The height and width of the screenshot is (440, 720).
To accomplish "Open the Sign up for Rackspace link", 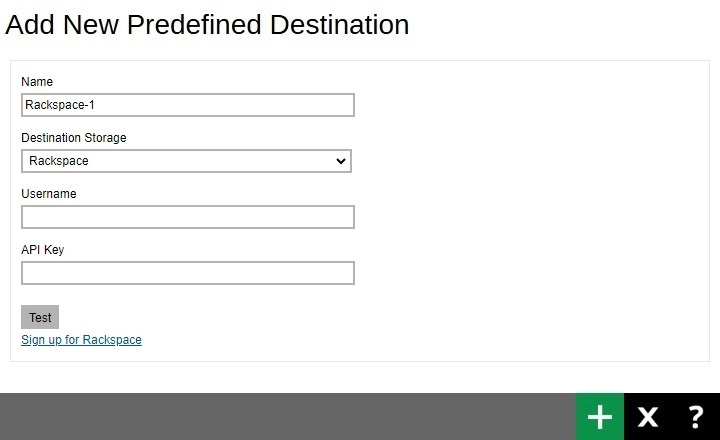I will [81, 340].
